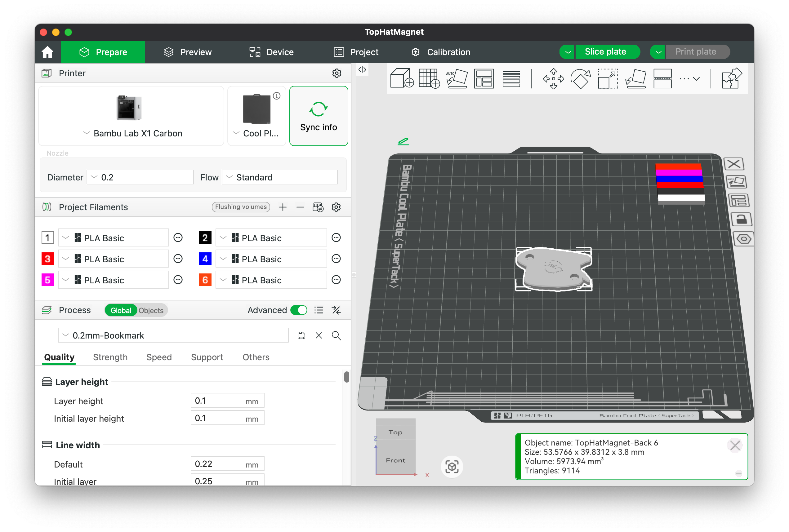This screenshot has height=532, width=789.
Task: Switch to the Device tab
Action: (271, 52)
